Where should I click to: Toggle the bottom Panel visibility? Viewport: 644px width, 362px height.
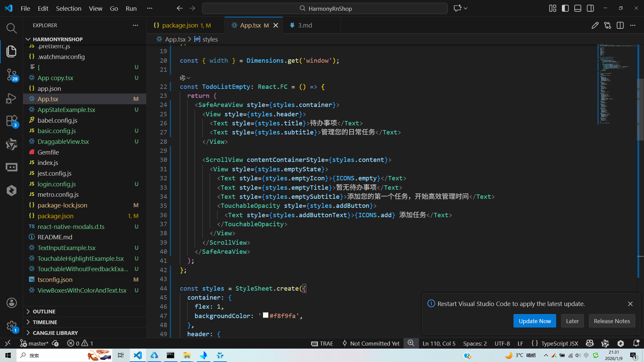click(x=578, y=8)
